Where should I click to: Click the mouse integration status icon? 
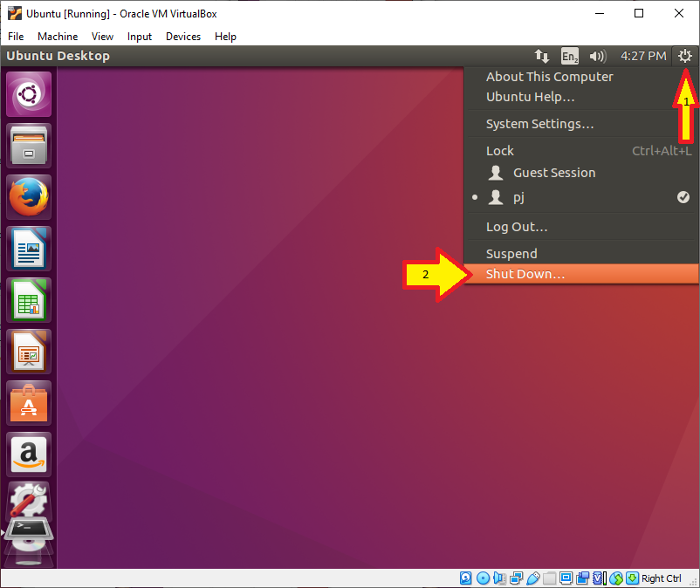(616, 578)
